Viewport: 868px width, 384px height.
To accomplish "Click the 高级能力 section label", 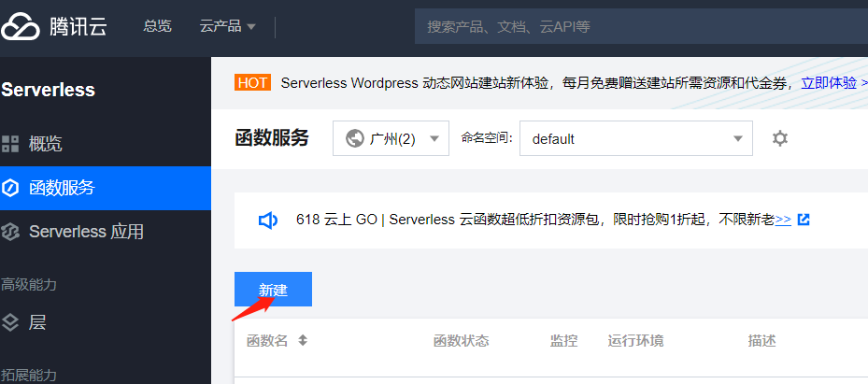I will (28, 285).
